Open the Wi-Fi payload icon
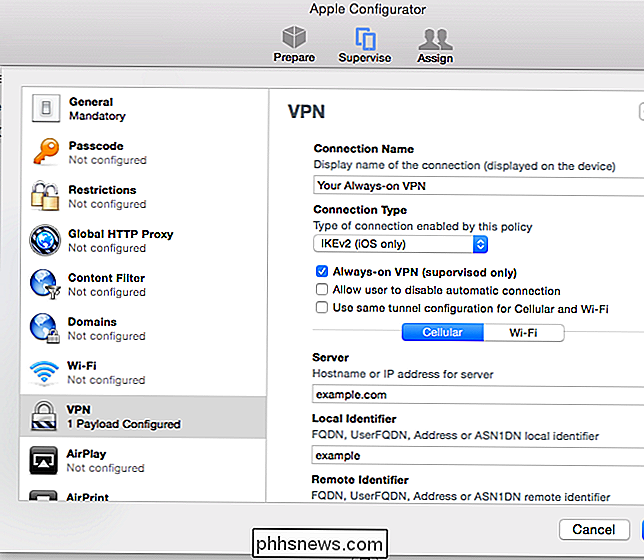Viewport: 644px width, 560px height. point(44,372)
